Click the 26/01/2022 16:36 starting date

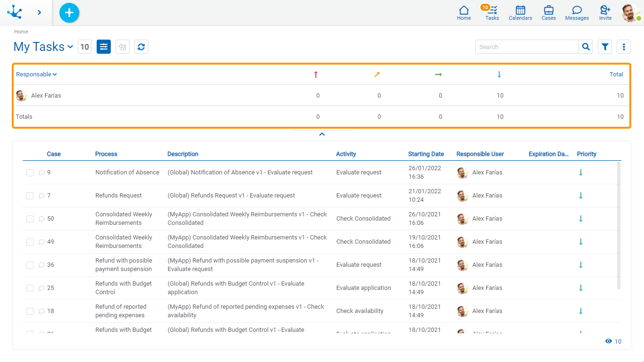tap(425, 173)
